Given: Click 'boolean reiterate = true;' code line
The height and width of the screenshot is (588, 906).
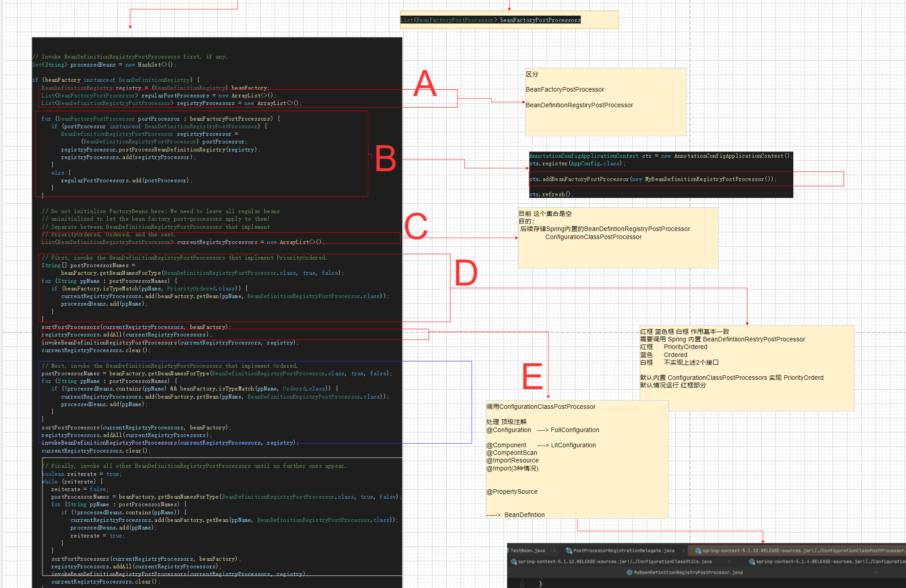Looking at the screenshot, I should 81,474.
